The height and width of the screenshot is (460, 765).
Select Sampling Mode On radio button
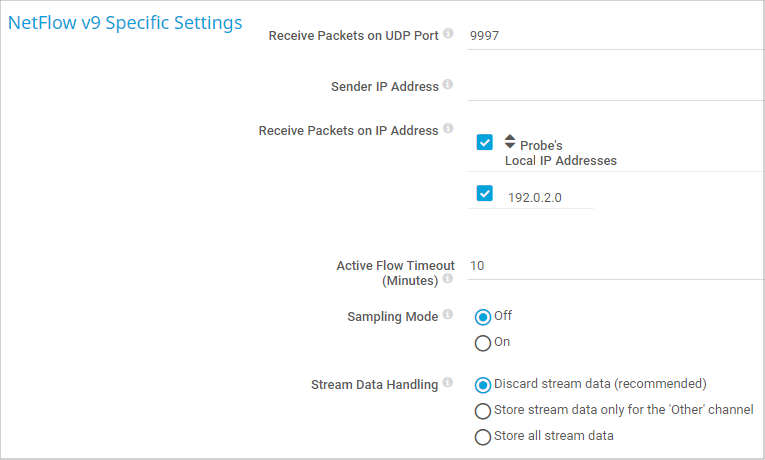483,343
